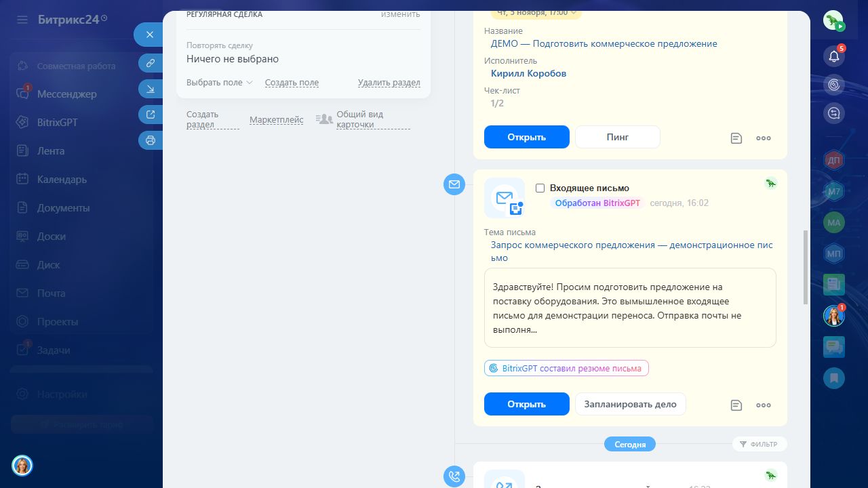Click Запланировать дело button
This screenshot has width=868, height=488.
click(631, 404)
